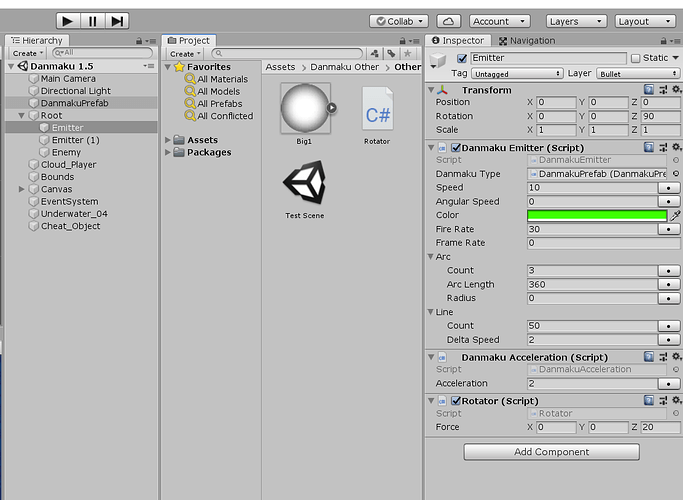Start play mode with the Play button
This screenshot has height=500, width=683.
(x=68, y=21)
